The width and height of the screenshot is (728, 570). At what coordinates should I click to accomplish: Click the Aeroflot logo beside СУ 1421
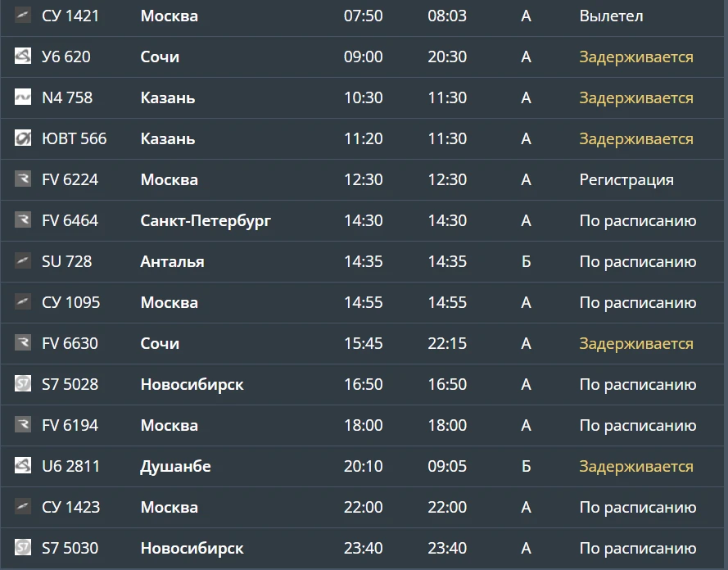[x=23, y=16]
